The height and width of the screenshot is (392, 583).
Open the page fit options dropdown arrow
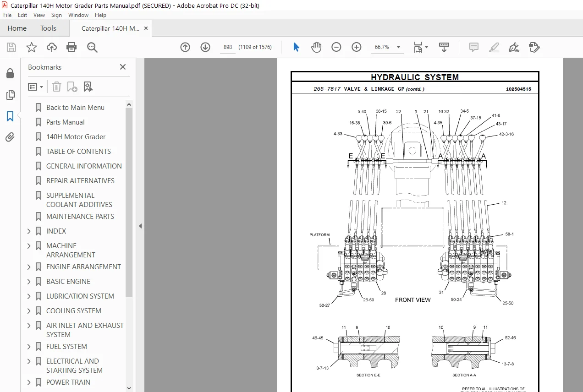(x=426, y=47)
